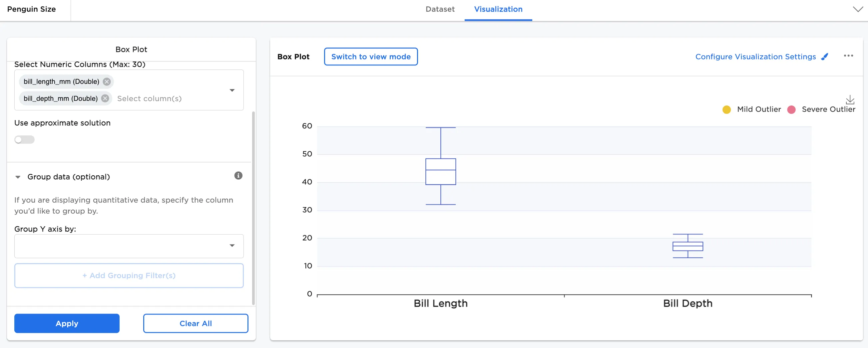Image resolution: width=868 pixels, height=348 pixels.
Task: Open the three-dot more options menu
Action: 848,56
